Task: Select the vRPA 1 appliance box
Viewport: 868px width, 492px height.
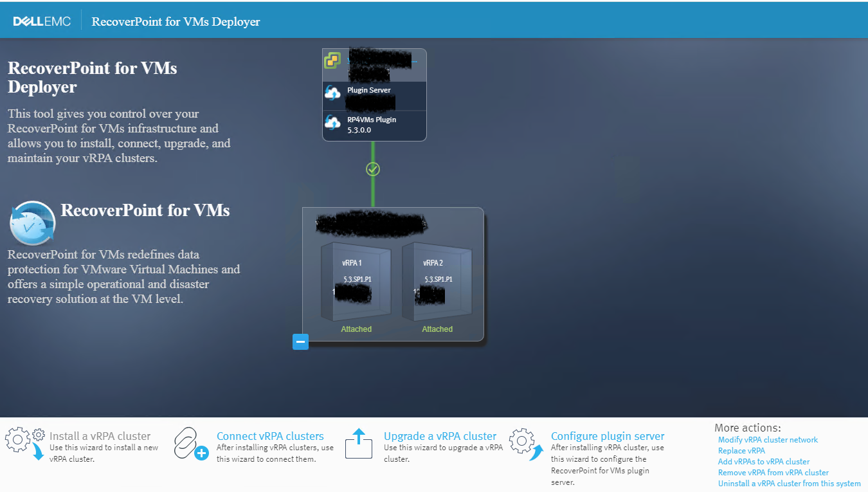Action: click(356, 280)
